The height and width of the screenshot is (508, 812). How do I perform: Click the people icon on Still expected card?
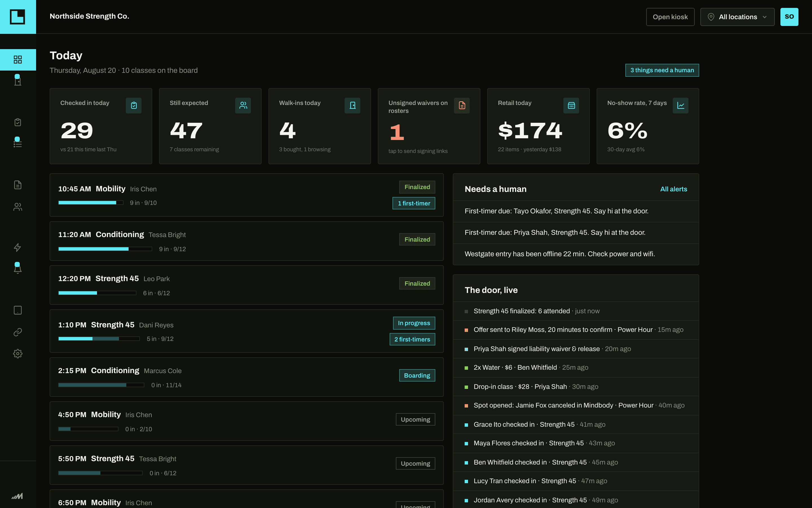(243, 106)
